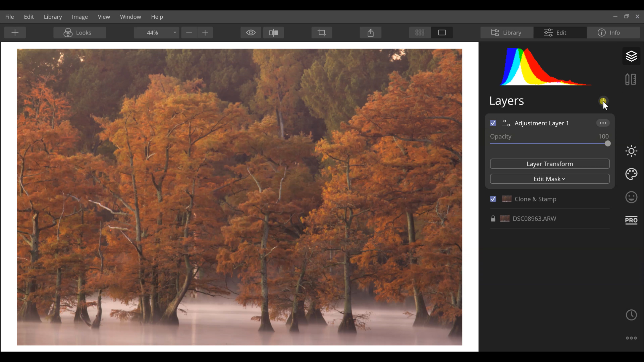Open the export share icon
The image size is (644, 362).
click(371, 33)
